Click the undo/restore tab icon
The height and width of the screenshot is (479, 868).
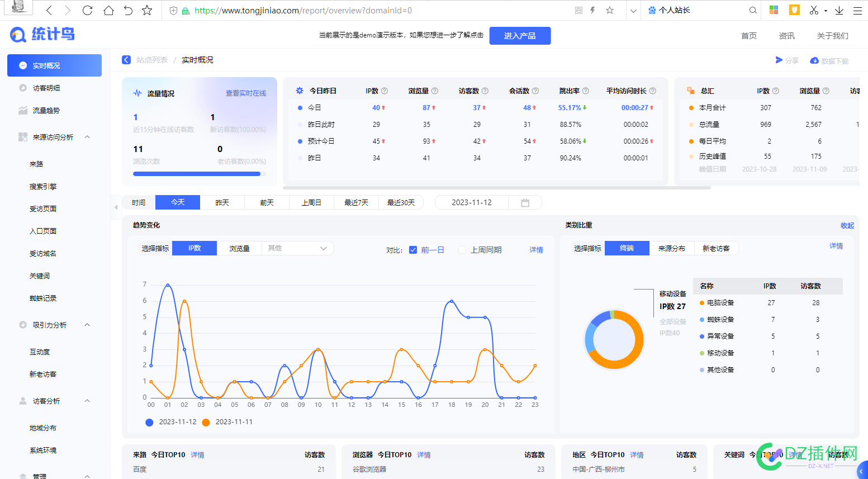tap(128, 10)
